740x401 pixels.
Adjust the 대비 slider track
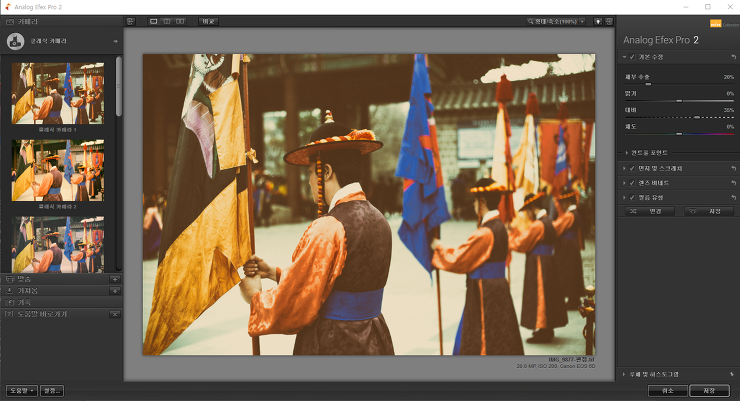click(678, 117)
